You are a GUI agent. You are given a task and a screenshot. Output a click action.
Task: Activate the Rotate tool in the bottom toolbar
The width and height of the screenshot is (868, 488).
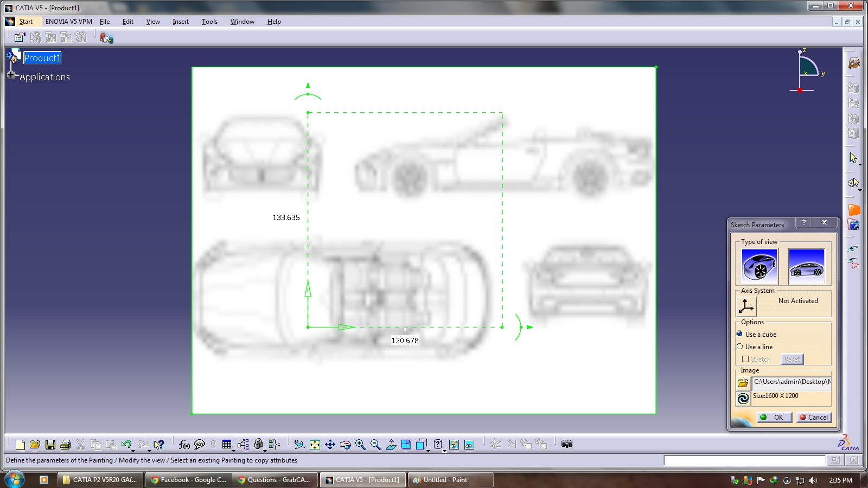[345, 444]
